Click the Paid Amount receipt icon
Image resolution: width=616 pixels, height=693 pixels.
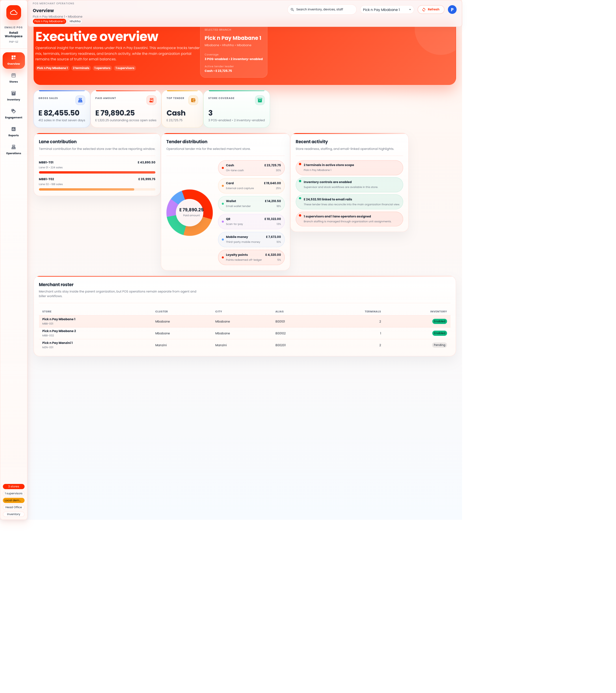tap(151, 100)
